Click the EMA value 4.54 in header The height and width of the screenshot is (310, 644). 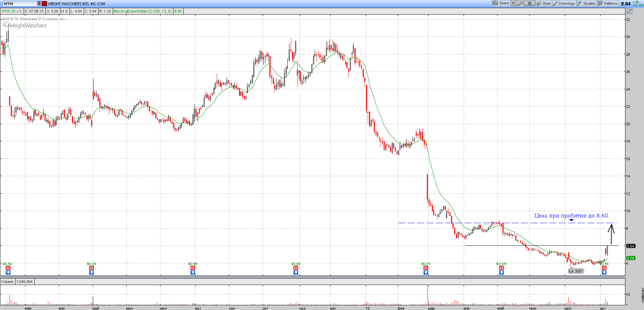tap(178, 11)
